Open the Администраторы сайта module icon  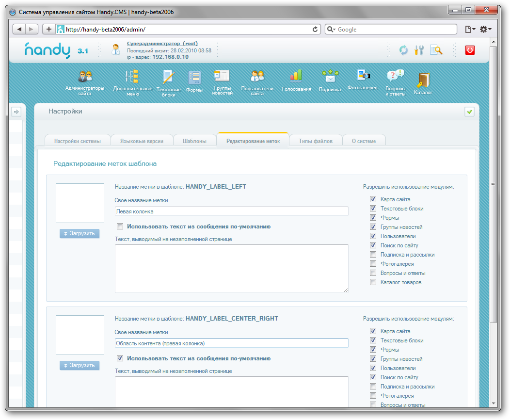(85, 77)
